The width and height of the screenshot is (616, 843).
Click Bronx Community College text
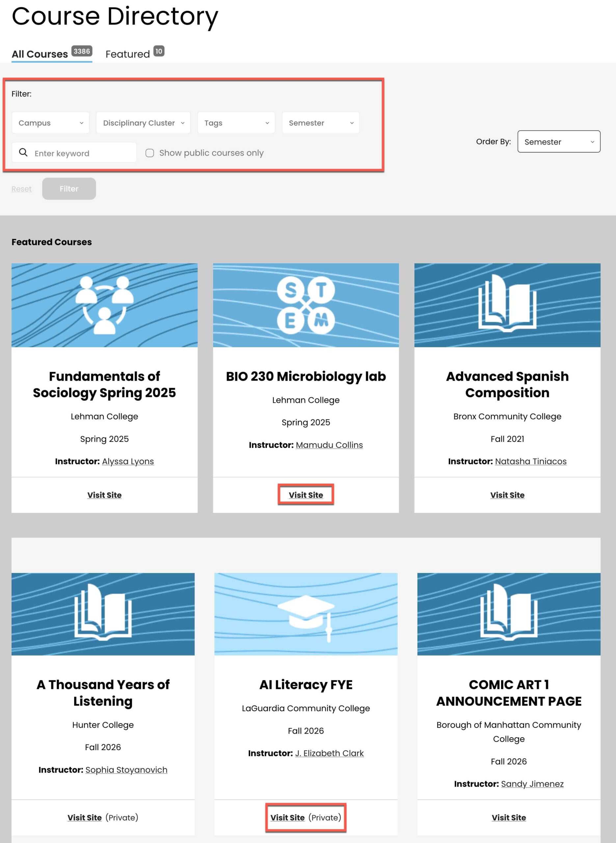point(507,417)
